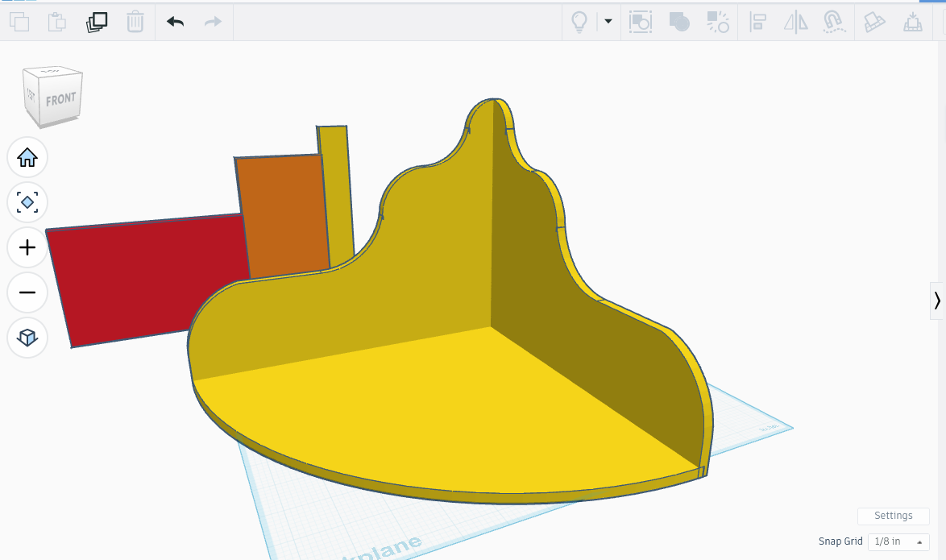
Task: Select the Mirror flip tool
Action: coord(796,22)
